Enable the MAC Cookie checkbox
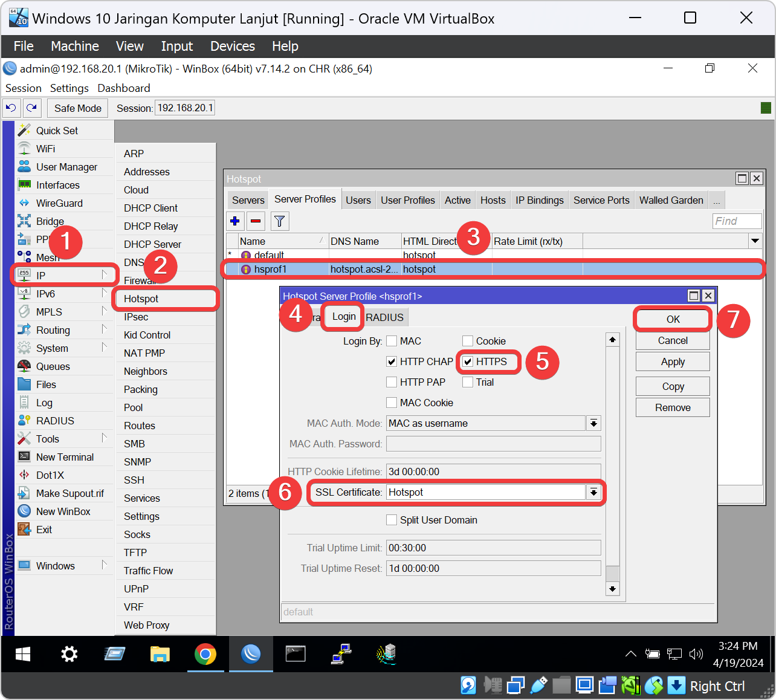776x700 pixels. click(392, 403)
